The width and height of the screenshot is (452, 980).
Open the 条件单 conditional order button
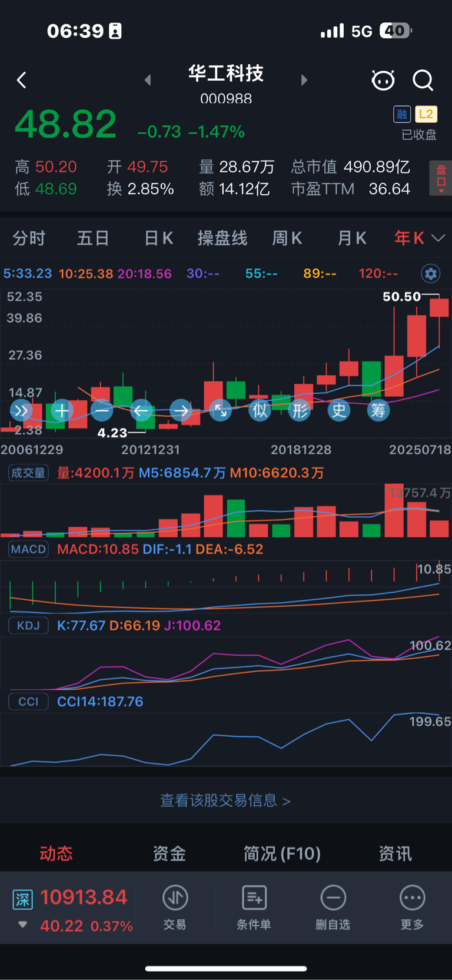(x=254, y=908)
